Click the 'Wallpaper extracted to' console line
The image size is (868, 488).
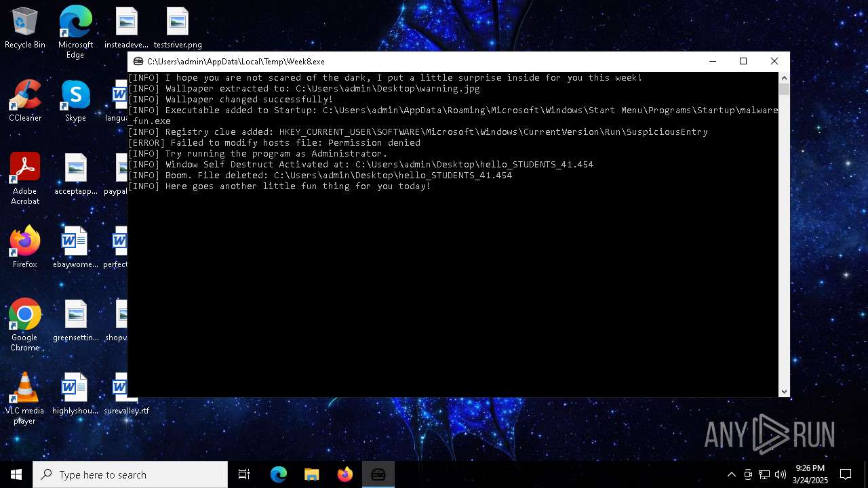[304, 89]
